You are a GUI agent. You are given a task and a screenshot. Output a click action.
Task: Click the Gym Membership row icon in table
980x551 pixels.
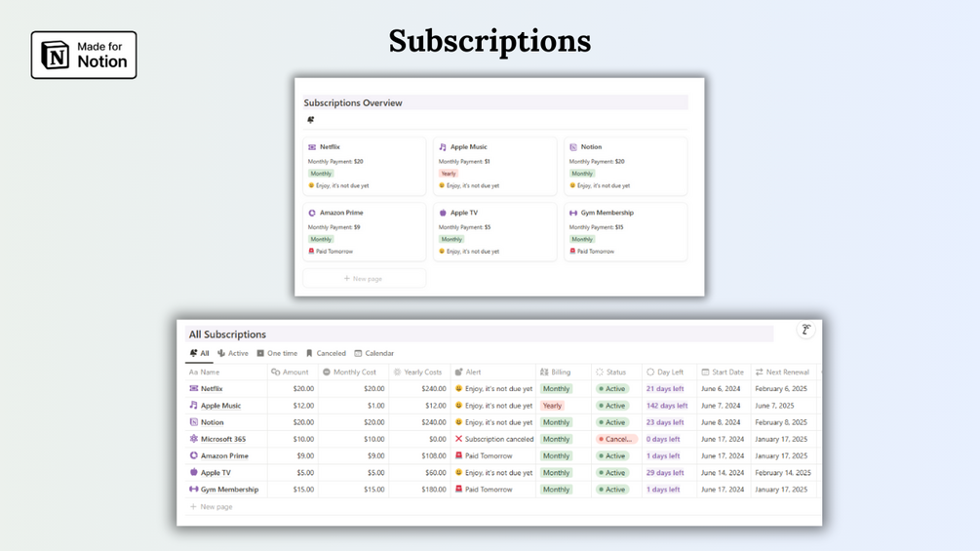tap(194, 490)
